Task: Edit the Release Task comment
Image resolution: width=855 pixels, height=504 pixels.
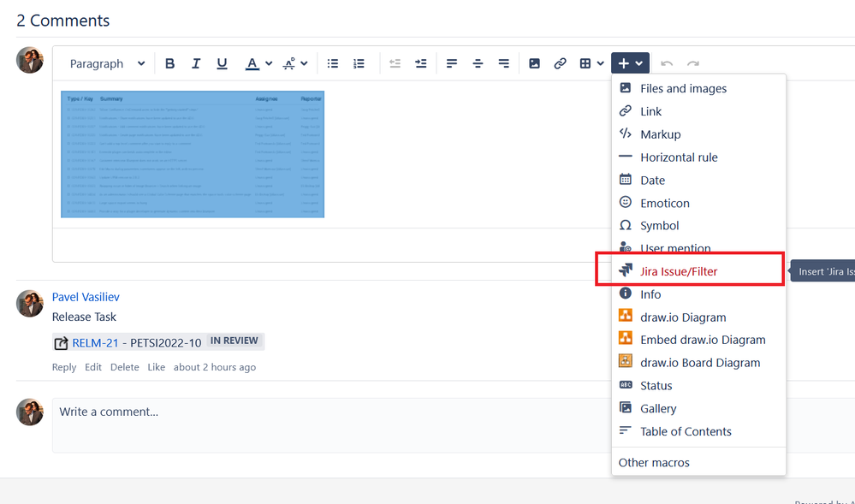Action: 92,367
